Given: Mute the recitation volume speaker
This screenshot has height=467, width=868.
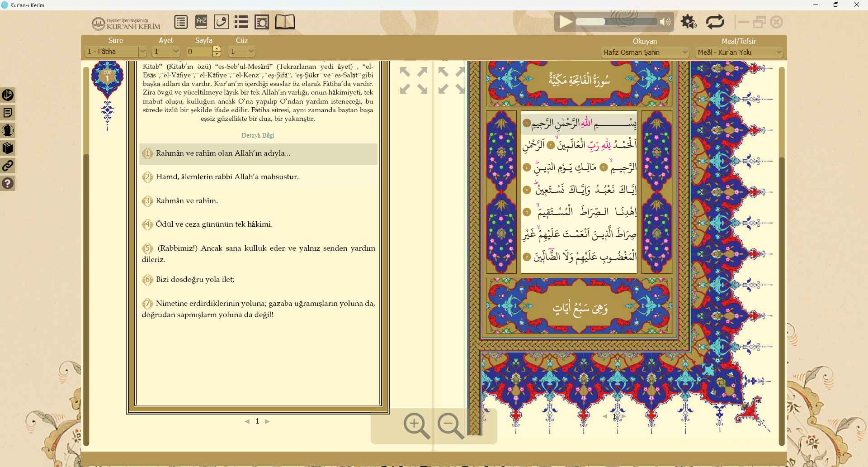Looking at the screenshot, I should click(665, 22).
